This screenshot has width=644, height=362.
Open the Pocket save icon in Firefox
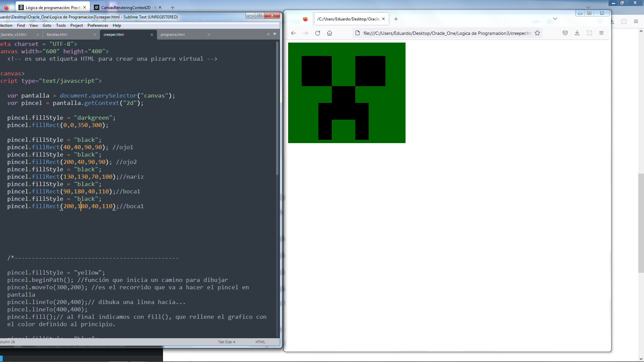click(x=565, y=33)
